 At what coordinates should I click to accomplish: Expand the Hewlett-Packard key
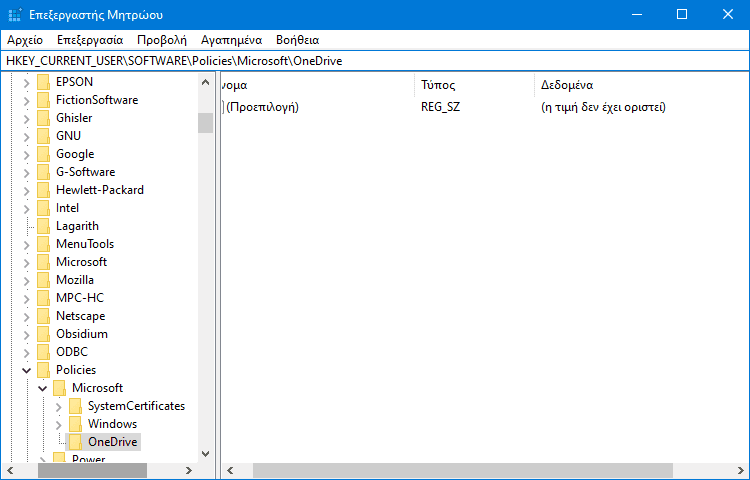click(x=27, y=191)
